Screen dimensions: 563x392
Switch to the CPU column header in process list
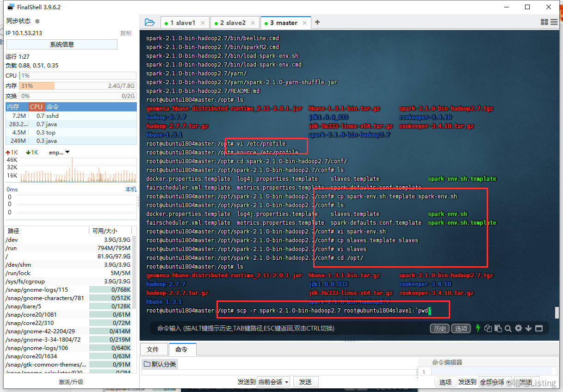click(x=36, y=106)
